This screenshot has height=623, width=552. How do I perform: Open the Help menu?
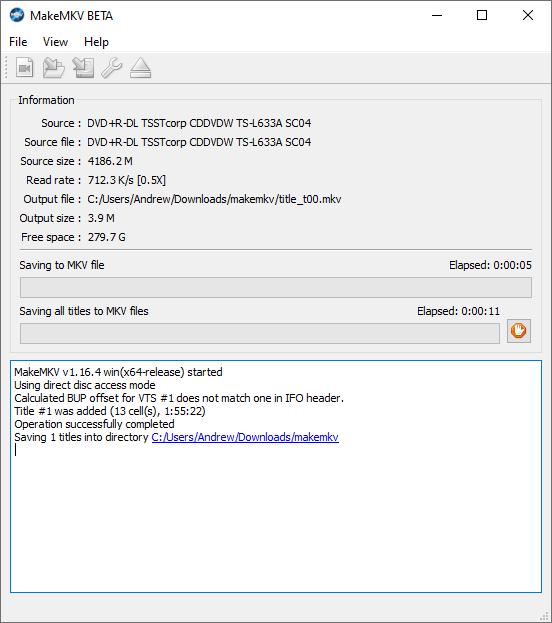[96, 42]
